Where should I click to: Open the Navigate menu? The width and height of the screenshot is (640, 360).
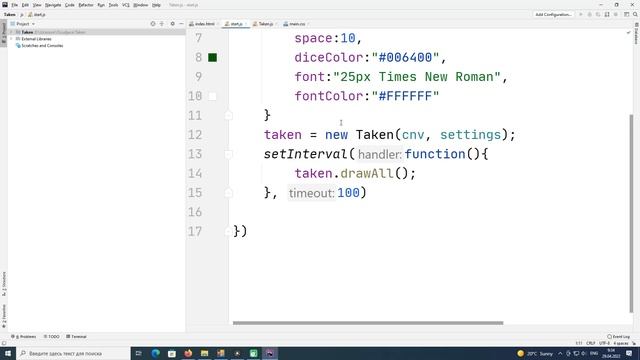coord(53,5)
